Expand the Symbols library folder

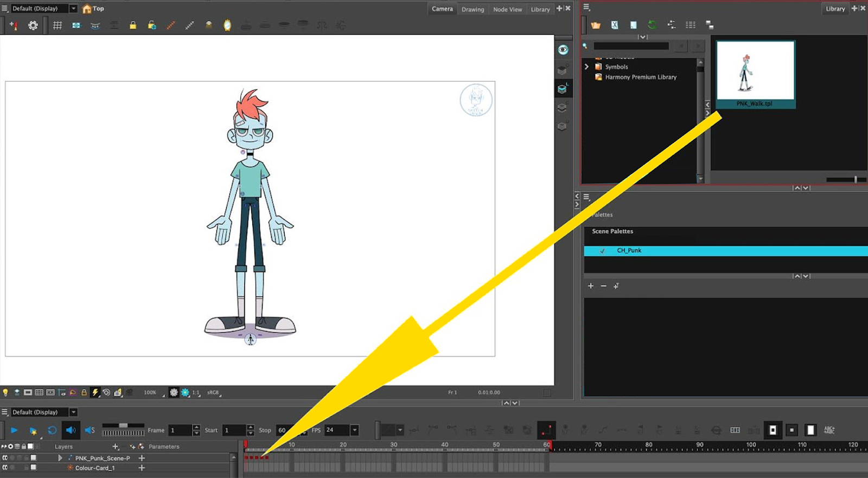(x=586, y=67)
